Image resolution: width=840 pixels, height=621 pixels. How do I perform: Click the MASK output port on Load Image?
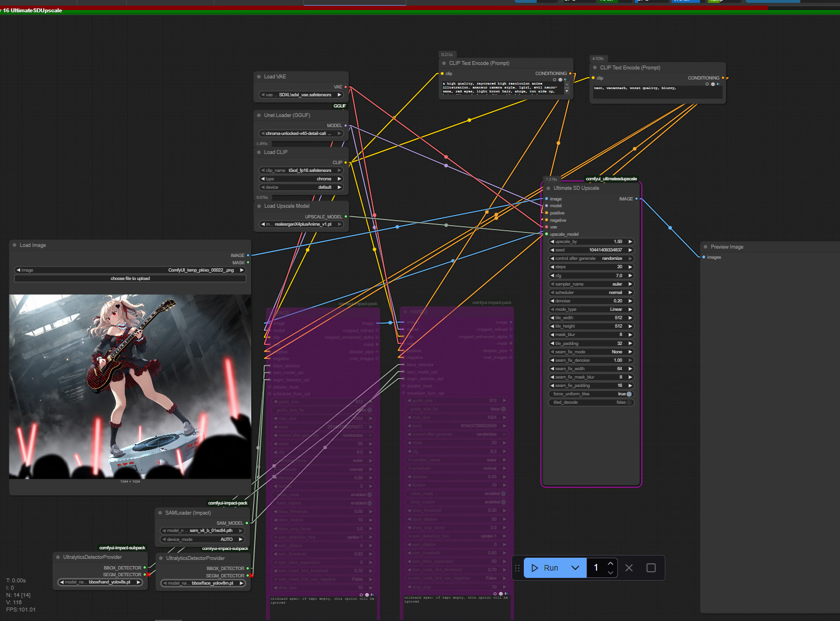[248, 263]
